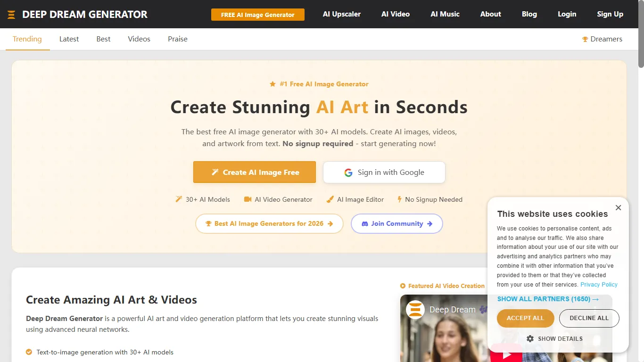Click the video camera AI Video Generator icon
644x362 pixels.
click(x=248, y=199)
